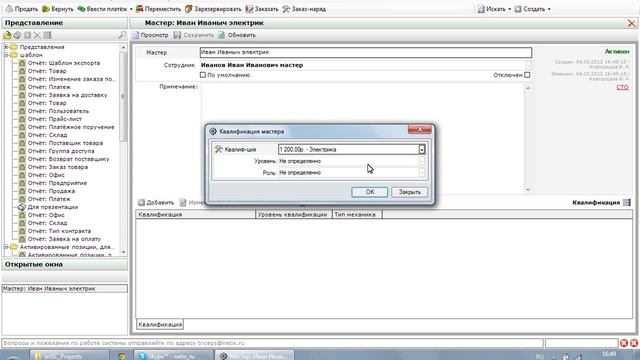
Task: Click the second gray icon in Представление toolbar
Action: [18, 36]
